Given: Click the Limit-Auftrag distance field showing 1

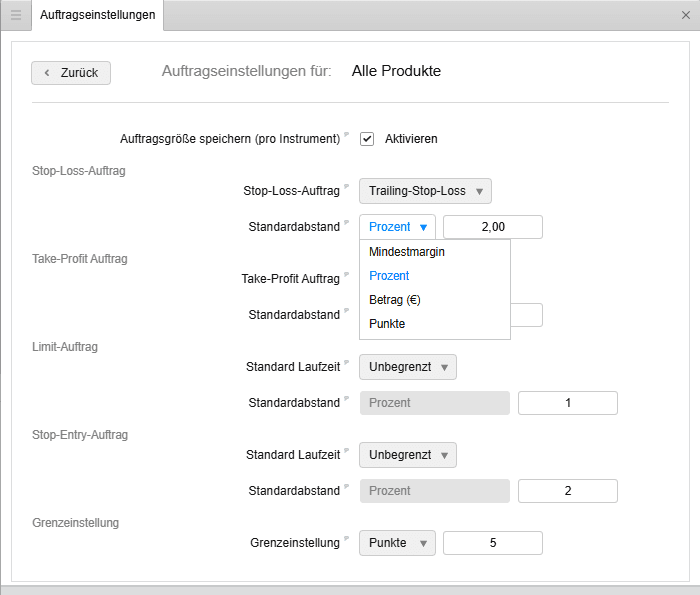Looking at the screenshot, I should click(567, 403).
